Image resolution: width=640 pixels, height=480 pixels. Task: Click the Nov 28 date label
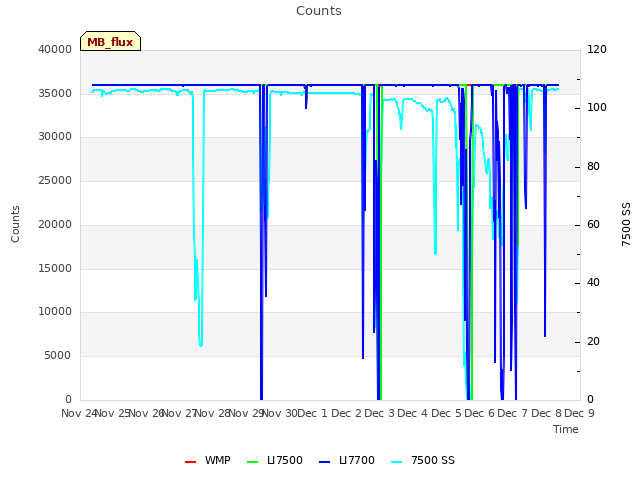tap(213, 413)
